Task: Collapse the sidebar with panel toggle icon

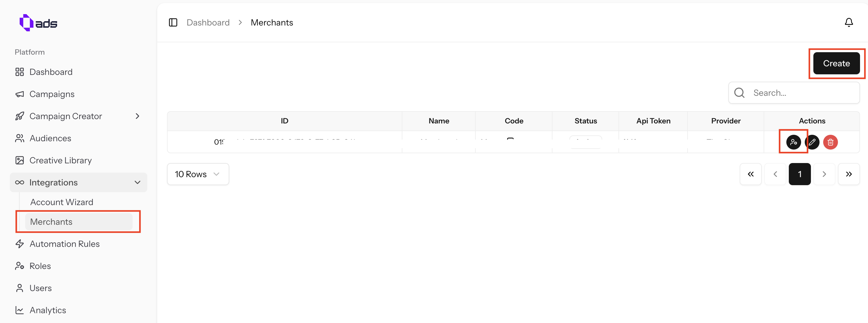Action: 173,22
